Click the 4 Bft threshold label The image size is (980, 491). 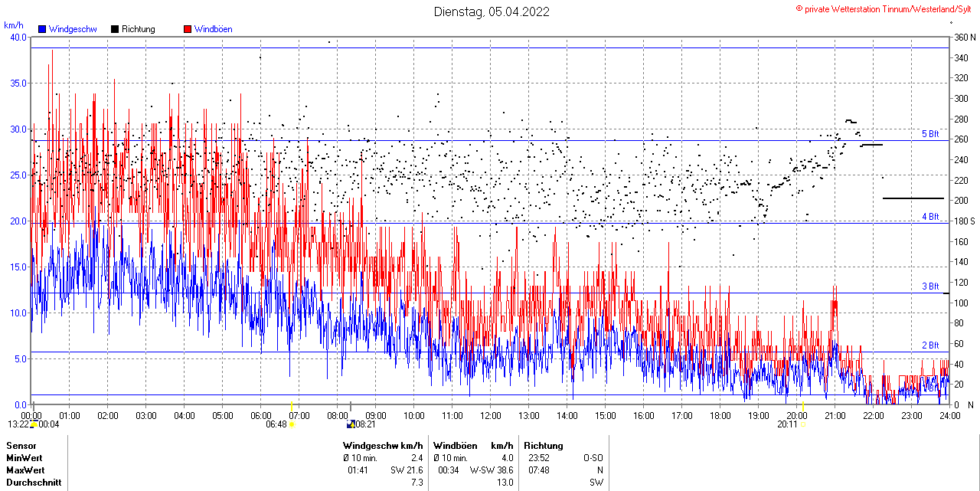(x=930, y=217)
